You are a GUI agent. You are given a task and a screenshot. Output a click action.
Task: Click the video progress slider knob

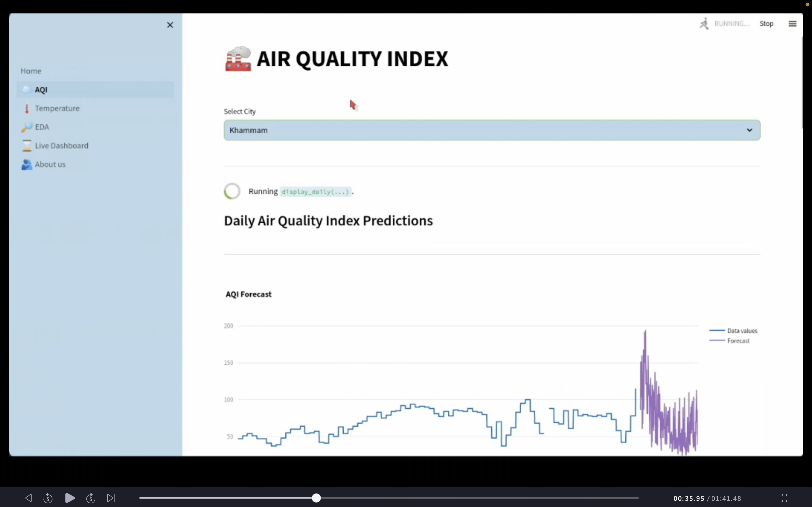coord(316,498)
